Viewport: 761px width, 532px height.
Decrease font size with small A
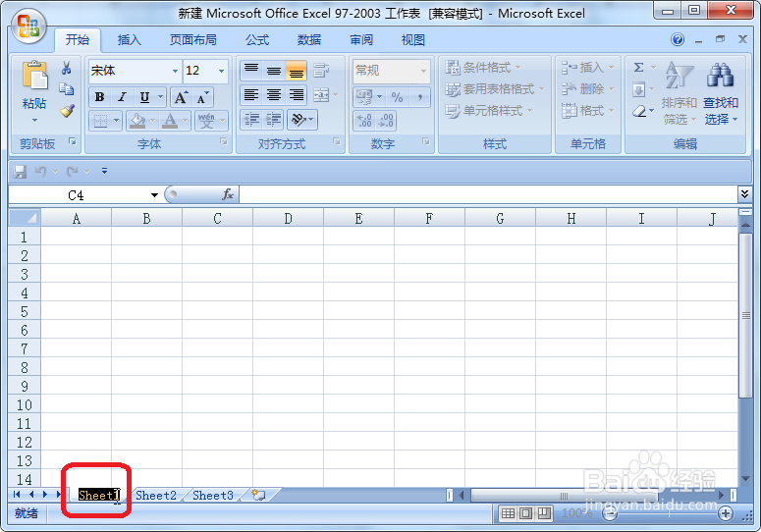coord(202,97)
